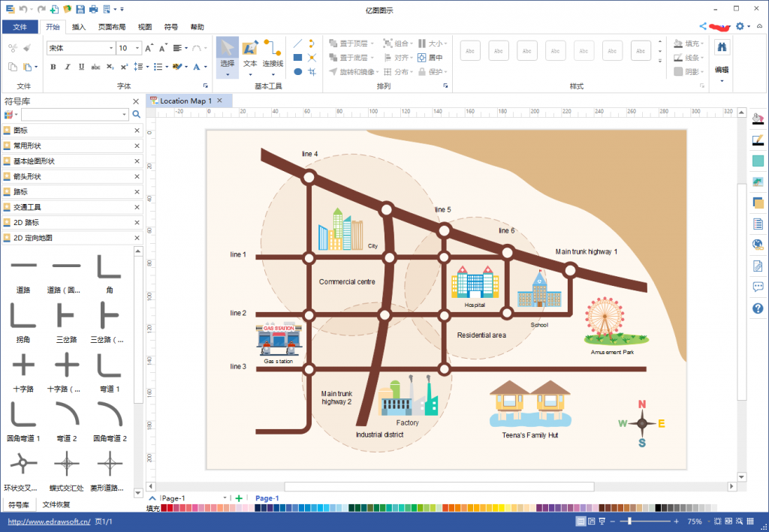This screenshot has width=769, height=532.
Task: Expand the font group dialog launcher
Action: pyautogui.click(x=206, y=86)
